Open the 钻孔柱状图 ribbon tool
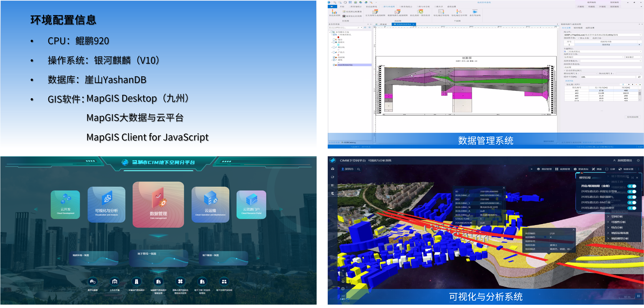This screenshot has height=308, width=644. point(334,13)
